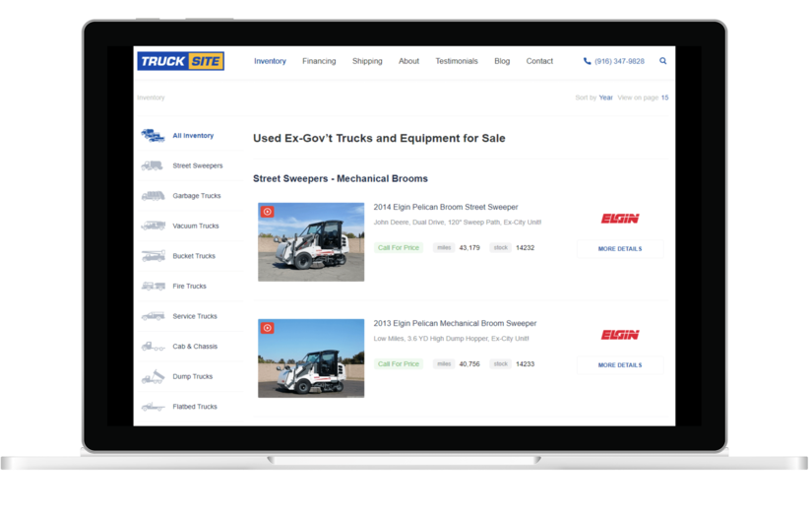Image resolution: width=812 pixels, height=517 pixels.
Task: Open 2014 Elgin Pelican Broom Street Sweeper title
Action: click(x=446, y=207)
